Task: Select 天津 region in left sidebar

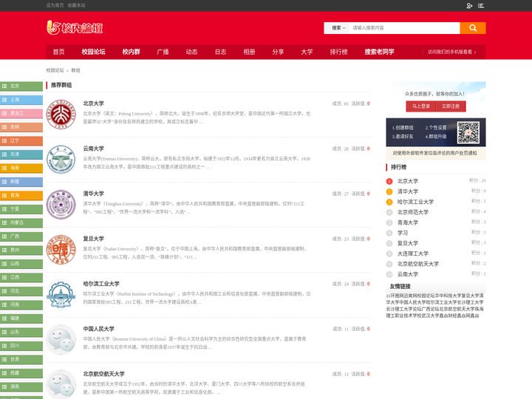Action: tap(21, 154)
